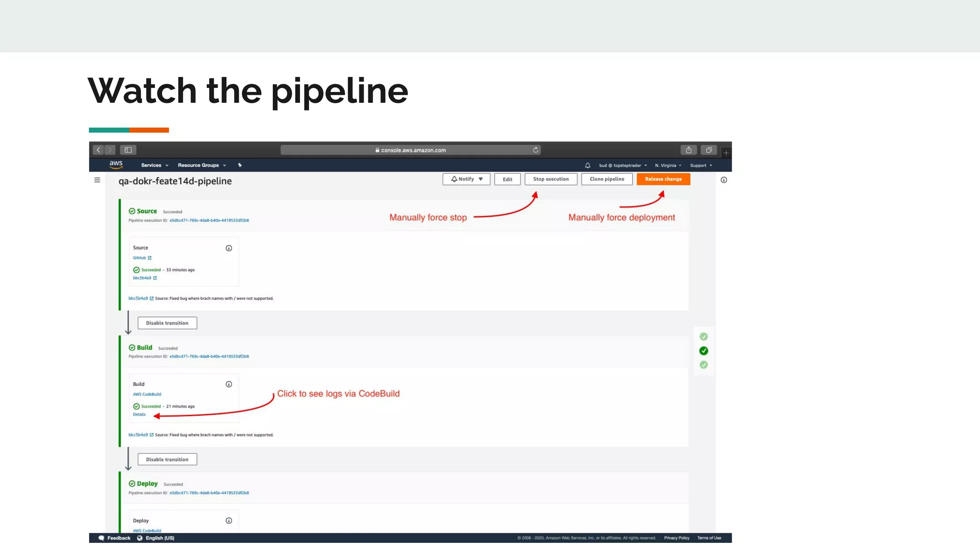
Task: Open the N. Virginia region selector
Action: click(668, 165)
